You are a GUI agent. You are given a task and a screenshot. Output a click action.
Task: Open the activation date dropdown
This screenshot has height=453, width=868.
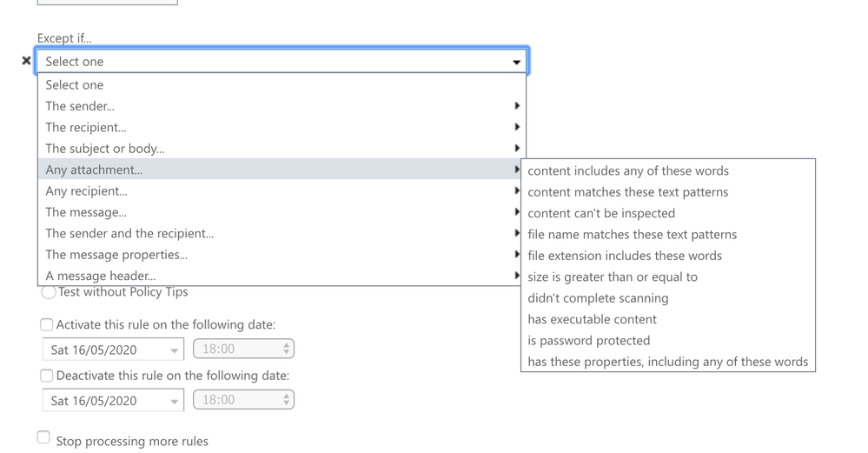113,350
